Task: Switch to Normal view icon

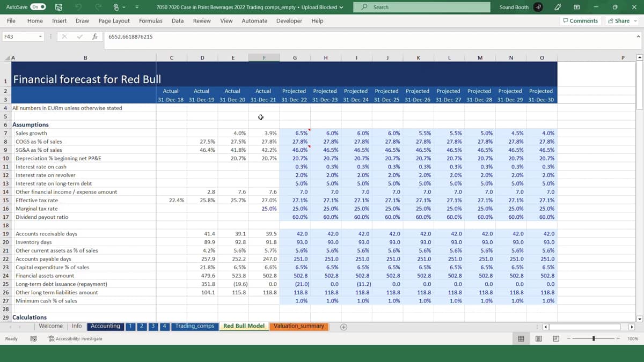Action: point(521,339)
